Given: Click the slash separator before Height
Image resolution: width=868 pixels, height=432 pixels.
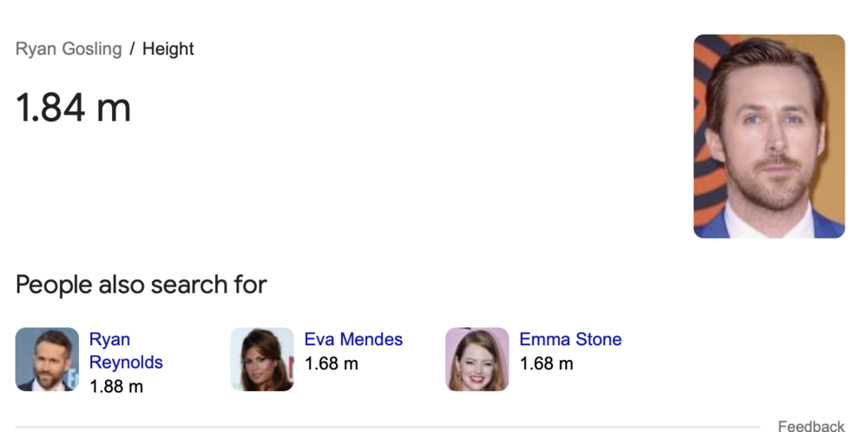Looking at the screenshot, I should (132, 49).
